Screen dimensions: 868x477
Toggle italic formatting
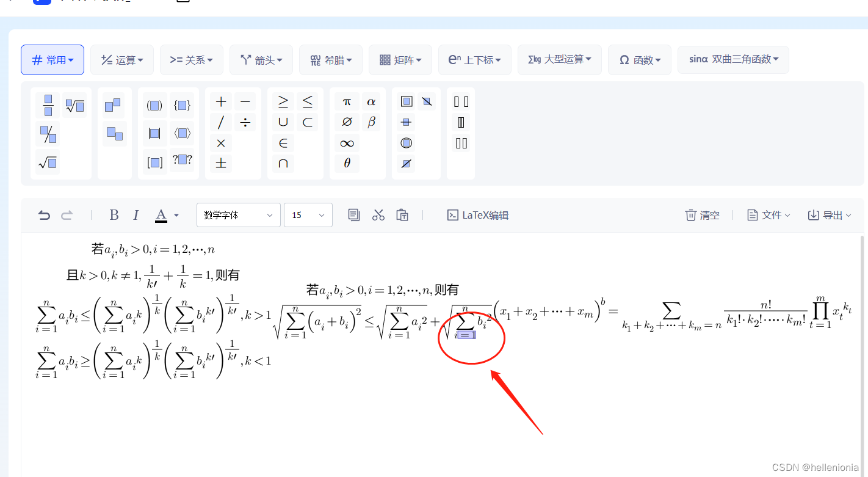[x=136, y=214]
